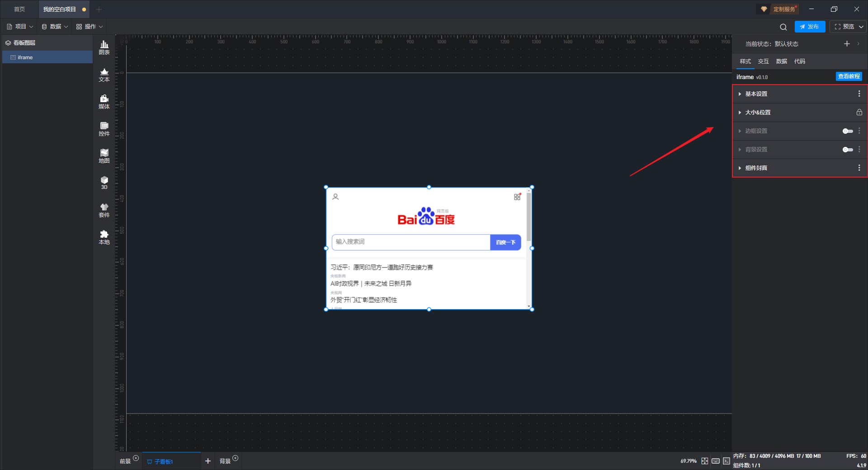The image size is (868, 470).
Task: Click the search magnifier icon in toolbar
Action: pos(783,27)
